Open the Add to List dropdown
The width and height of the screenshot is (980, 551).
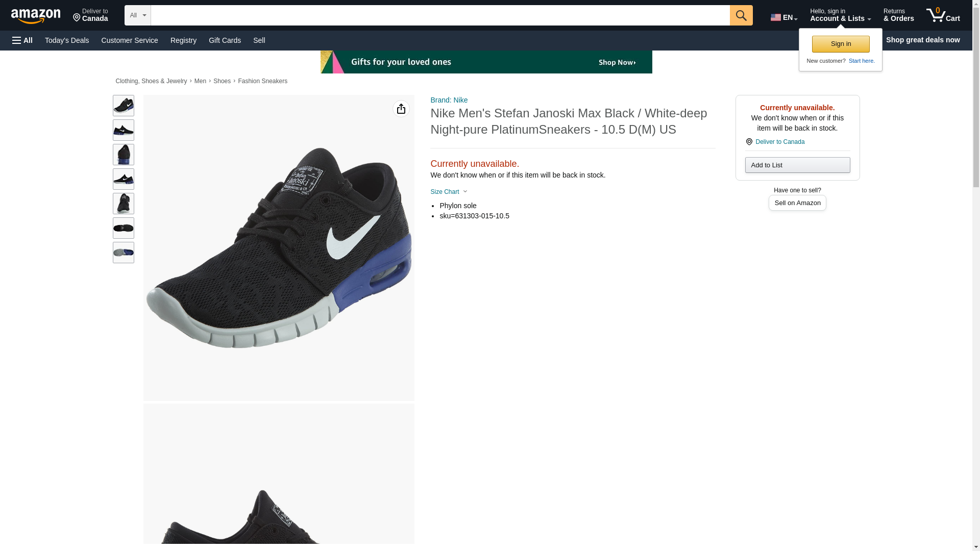pyautogui.click(x=797, y=165)
